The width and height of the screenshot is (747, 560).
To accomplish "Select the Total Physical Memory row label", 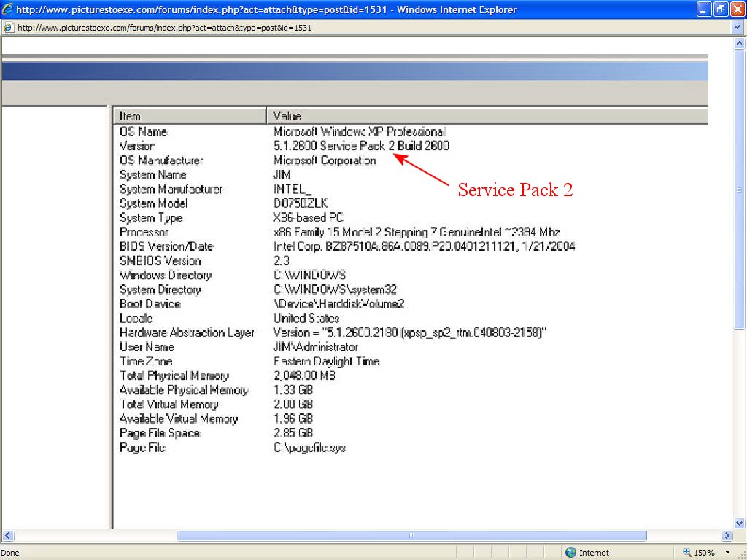I will click(x=174, y=376).
